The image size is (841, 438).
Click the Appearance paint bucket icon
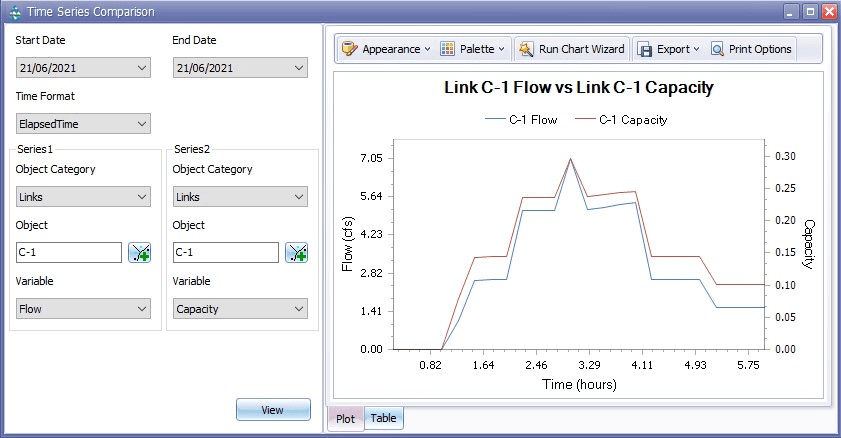point(349,49)
